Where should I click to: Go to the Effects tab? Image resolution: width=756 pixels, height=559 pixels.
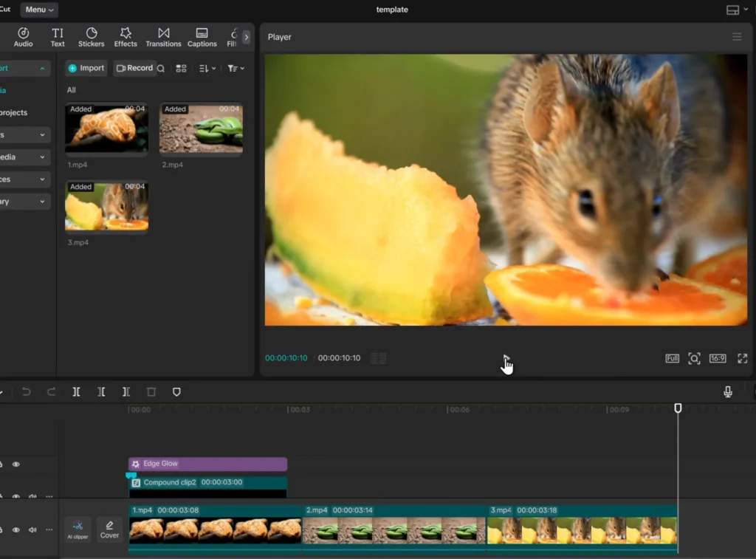pos(126,37)
